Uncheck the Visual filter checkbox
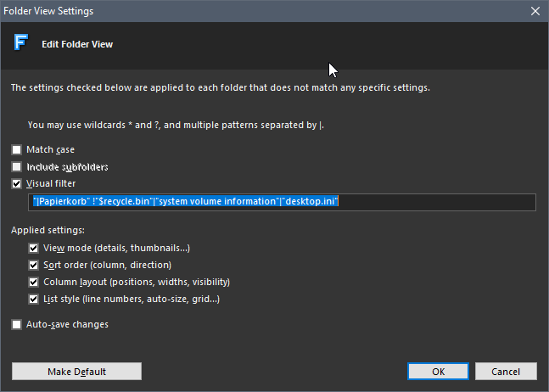Screen dimensions: 549x392 click(x=17, y=183)
